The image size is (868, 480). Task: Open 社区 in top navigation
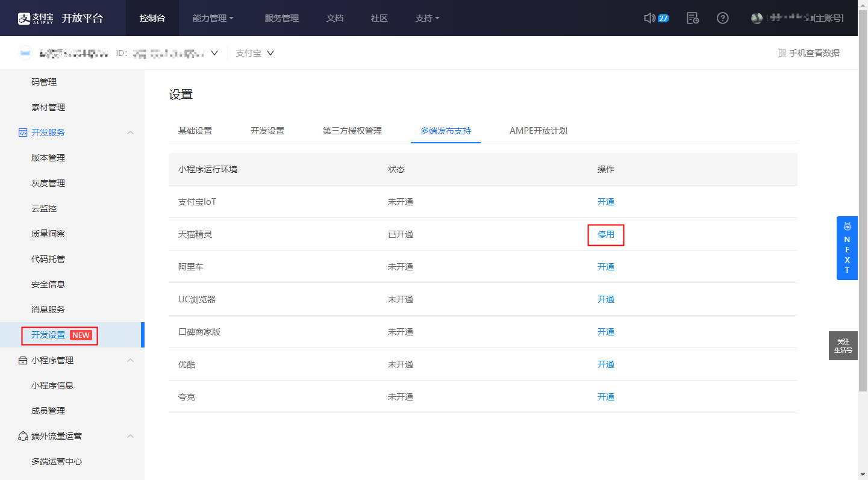click(x=379, y=18)
